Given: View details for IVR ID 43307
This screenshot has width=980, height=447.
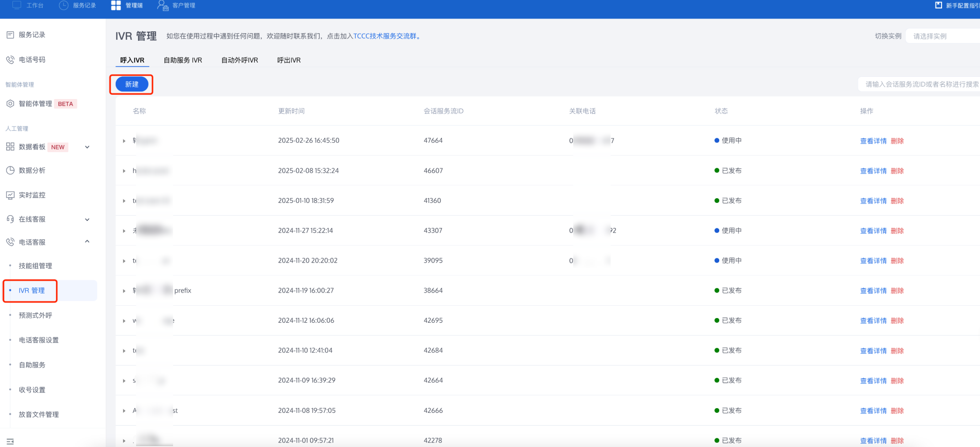Looking at the screenshot, I should click(x=873, y=231).
